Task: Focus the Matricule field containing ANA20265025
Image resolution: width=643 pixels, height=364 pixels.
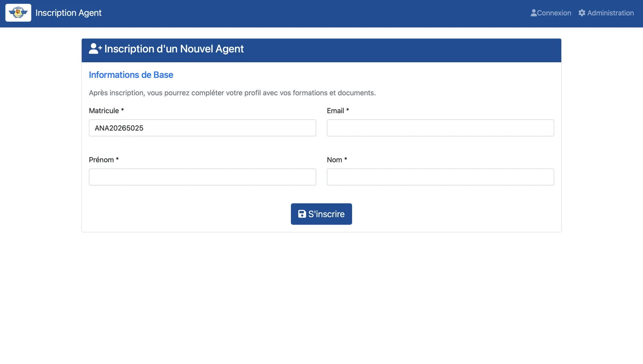Action: click(x=203, y=128)
